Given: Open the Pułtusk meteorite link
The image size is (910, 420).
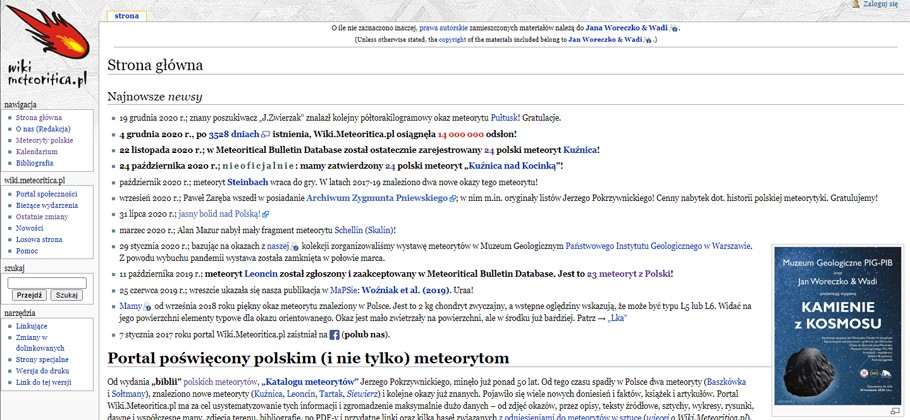Looking at the screenshot, I should tap(504, 118).
